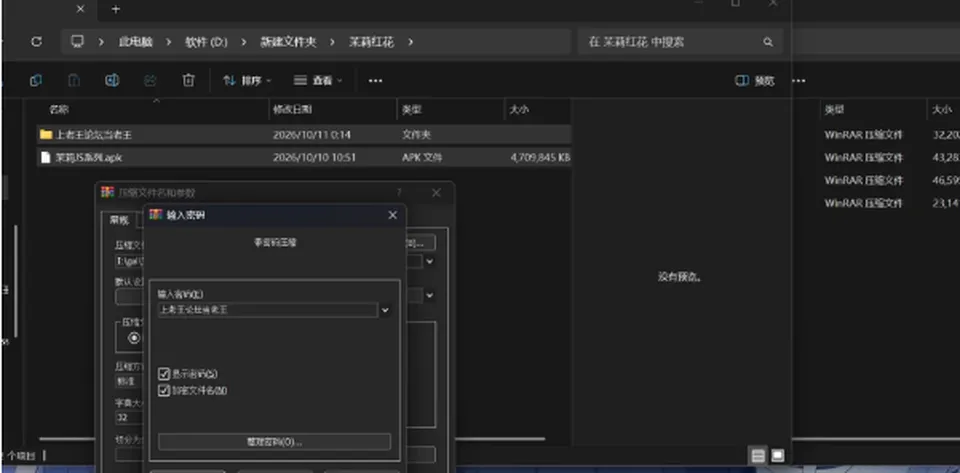The width and height of the screenshot is (960, 473).
Task: Toggle the 加密文件名 checkbox
Action: click(163, 390)
